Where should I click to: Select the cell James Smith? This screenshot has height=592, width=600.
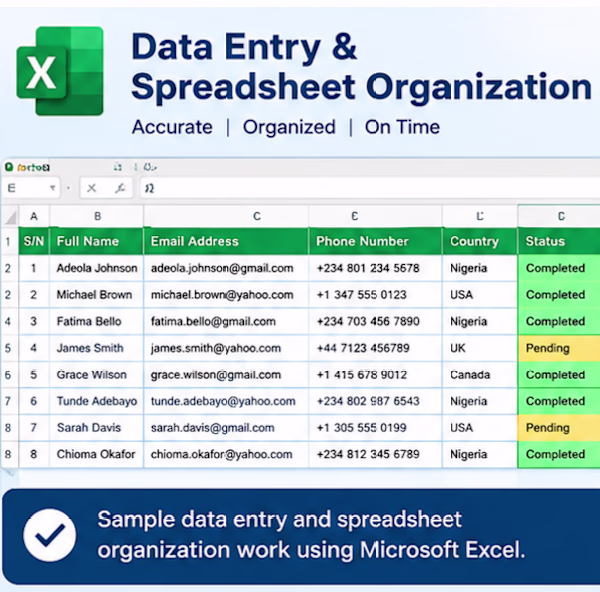97,348
